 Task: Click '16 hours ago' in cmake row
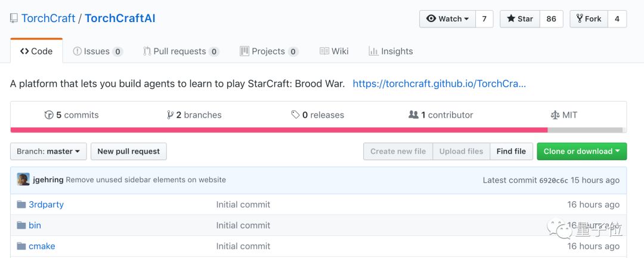point(593,246)
